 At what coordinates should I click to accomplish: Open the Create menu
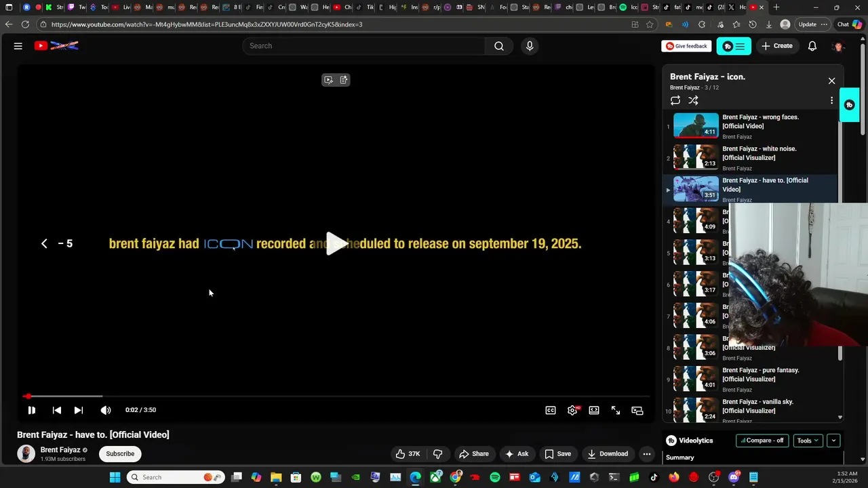[776, 46]
